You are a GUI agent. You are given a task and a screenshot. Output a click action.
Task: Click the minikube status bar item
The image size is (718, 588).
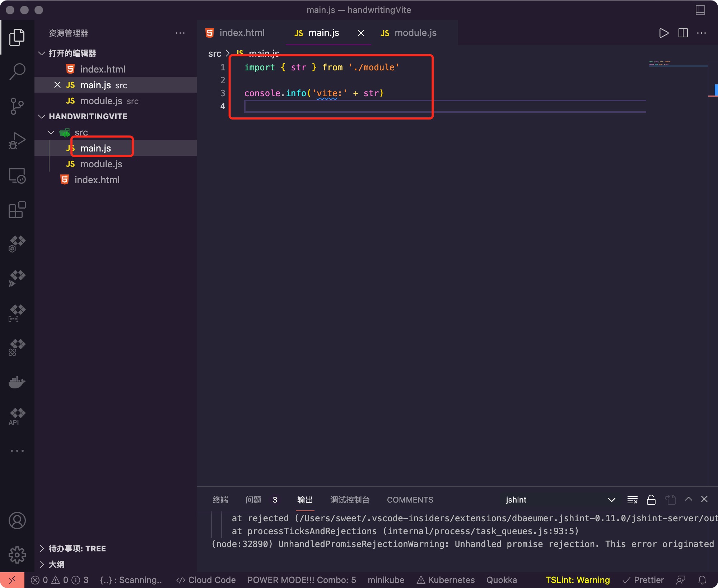(386, 580)
